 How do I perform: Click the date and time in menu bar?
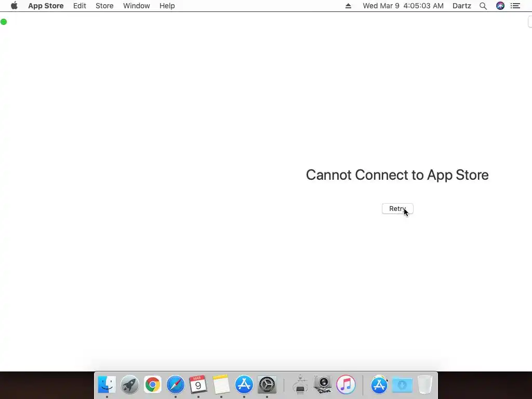[x=403, y=6]
